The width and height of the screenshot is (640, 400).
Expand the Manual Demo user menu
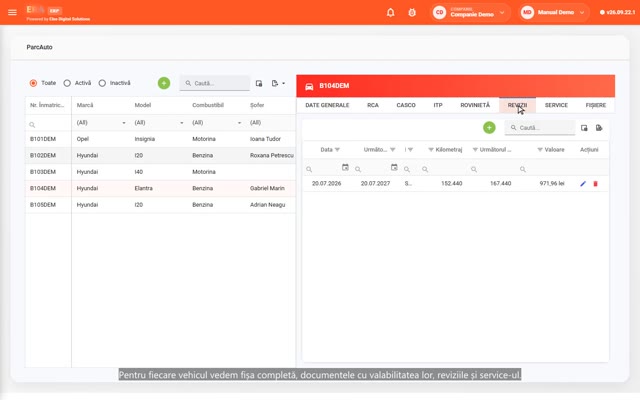pyautogui.click(x=582, y=13)
